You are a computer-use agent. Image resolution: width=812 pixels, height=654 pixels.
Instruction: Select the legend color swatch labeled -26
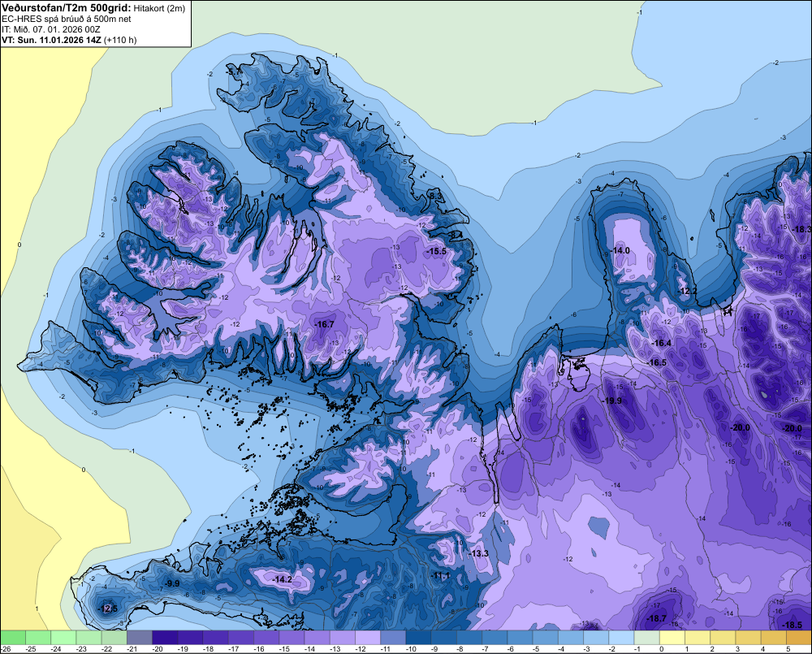coord(13,638)
